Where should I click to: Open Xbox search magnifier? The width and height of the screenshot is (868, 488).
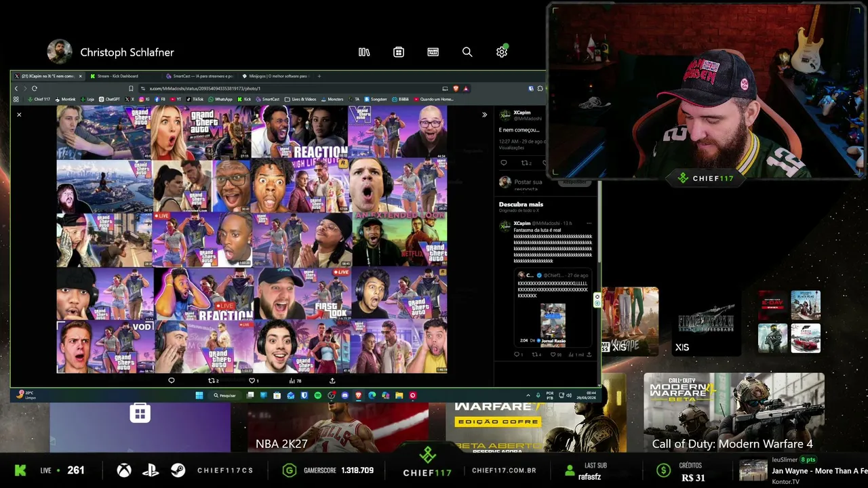[467, 52]
